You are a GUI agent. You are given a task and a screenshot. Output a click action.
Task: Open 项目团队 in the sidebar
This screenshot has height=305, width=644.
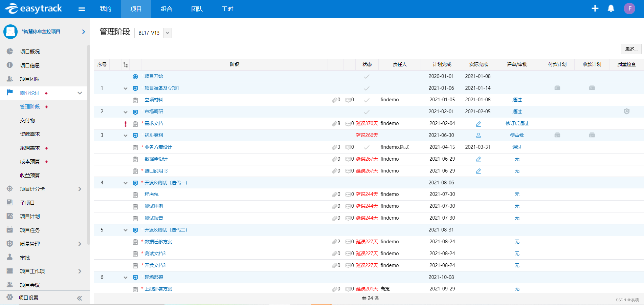click(x=30, y=79)
